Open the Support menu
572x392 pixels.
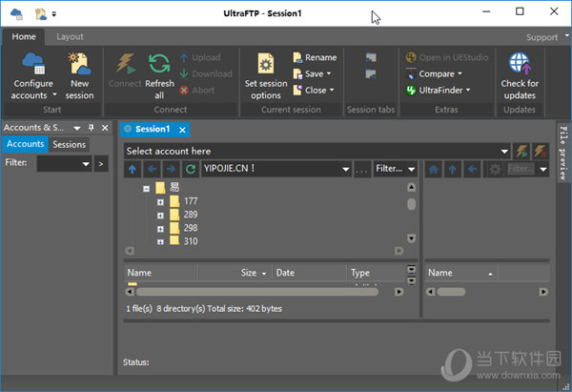coord(541,37)
